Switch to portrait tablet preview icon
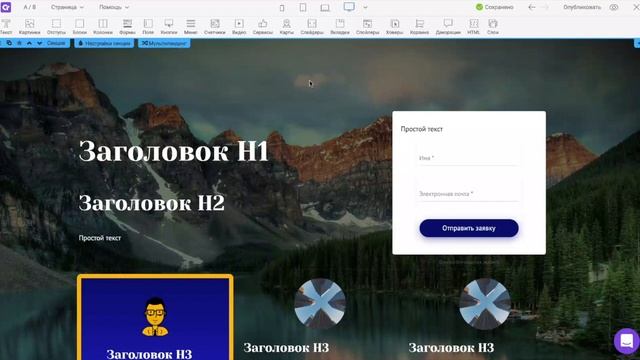The height and width of the screenshot is (360, 640). [x=303, y=7]
